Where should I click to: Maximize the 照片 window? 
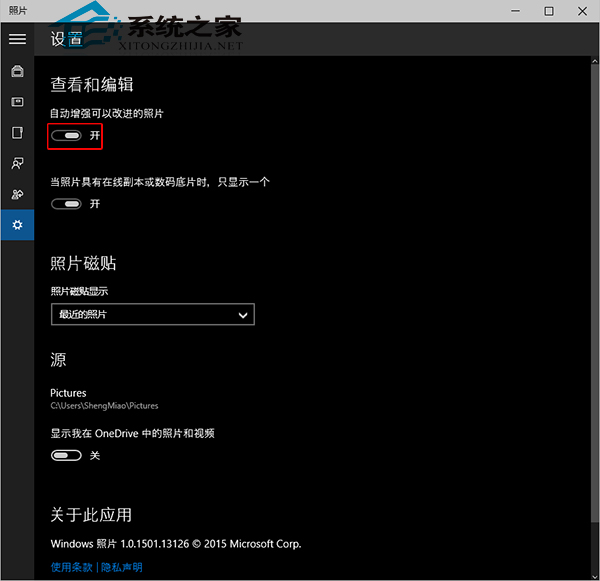549,11
